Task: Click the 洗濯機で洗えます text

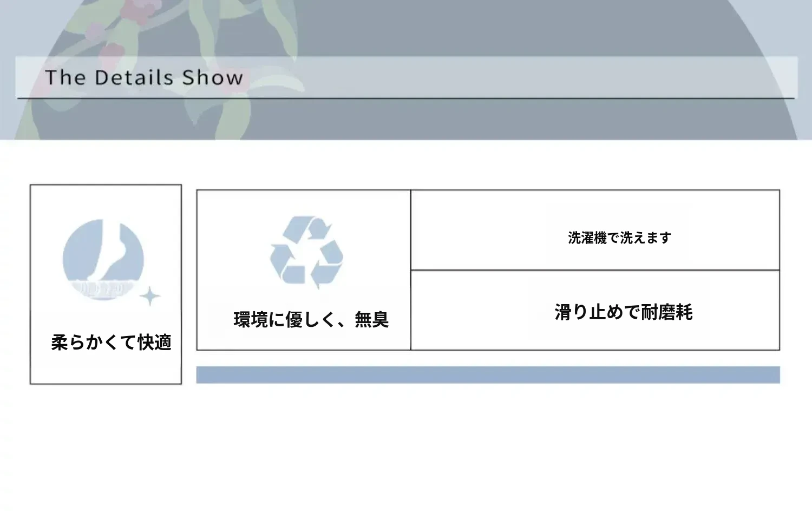Action: tap(619, 238)
